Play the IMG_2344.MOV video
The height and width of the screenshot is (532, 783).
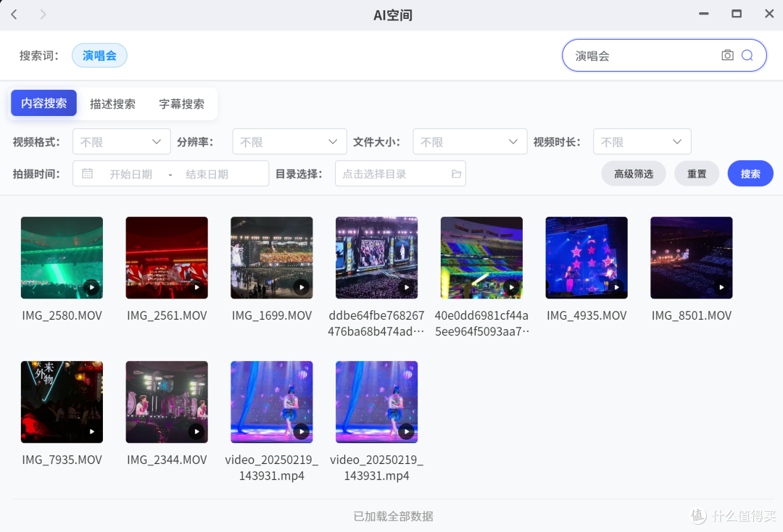click(196, 431)
